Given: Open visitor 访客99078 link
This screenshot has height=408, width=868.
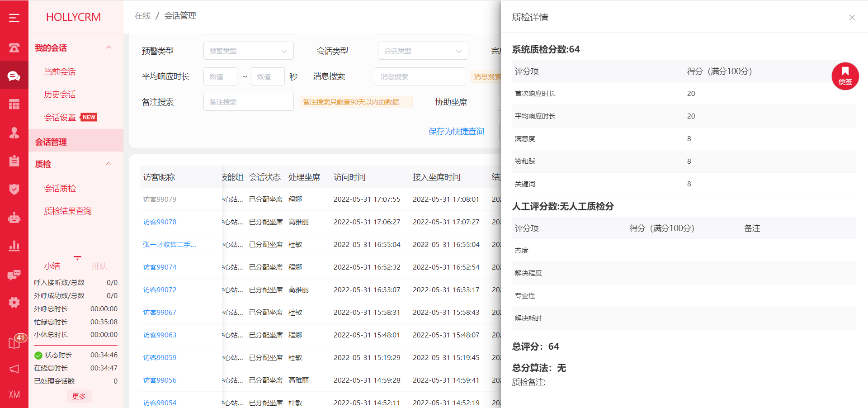Looking at the screenshot, I should [160, 222].
